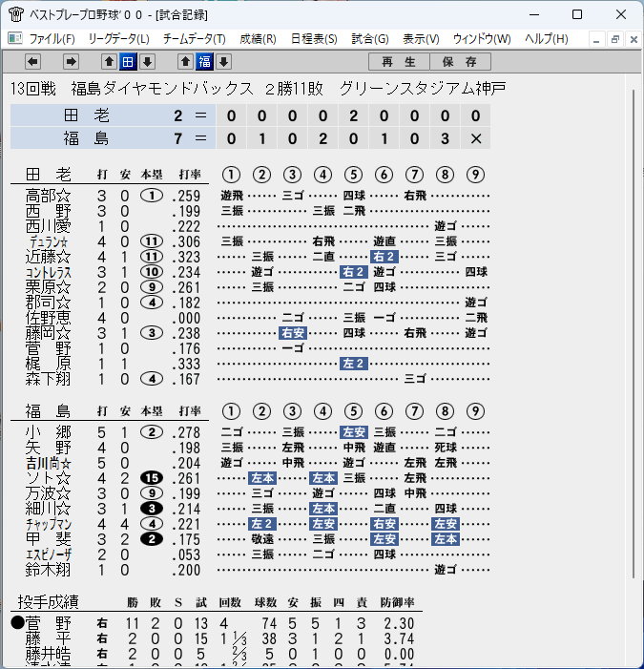644x669 pixels.
Task: Select the blue 田 team icon
Action: [128, 62]
